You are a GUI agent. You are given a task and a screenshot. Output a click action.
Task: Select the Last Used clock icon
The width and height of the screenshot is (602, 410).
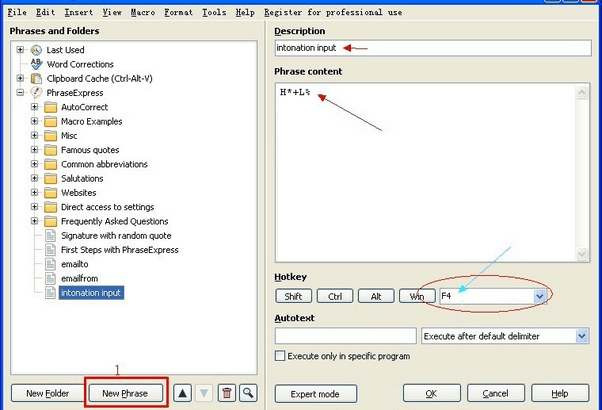(x=36, y=50)
